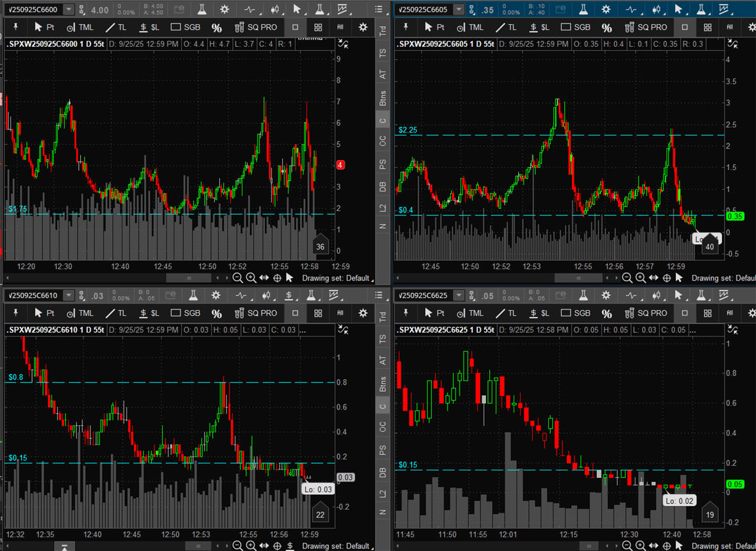Open the gear settings in the C6600 header
Viewport: 756px width, 551px height.
(x=224, y=10)
